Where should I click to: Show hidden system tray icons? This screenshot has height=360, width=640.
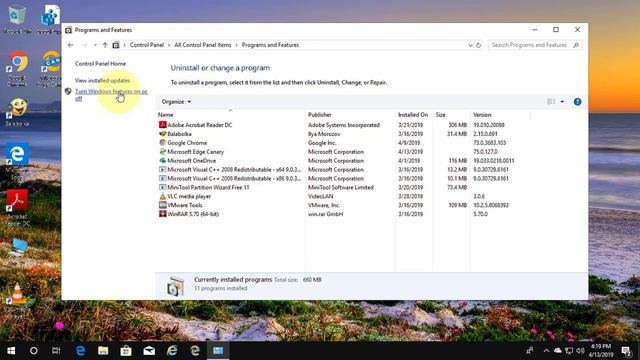546,351
